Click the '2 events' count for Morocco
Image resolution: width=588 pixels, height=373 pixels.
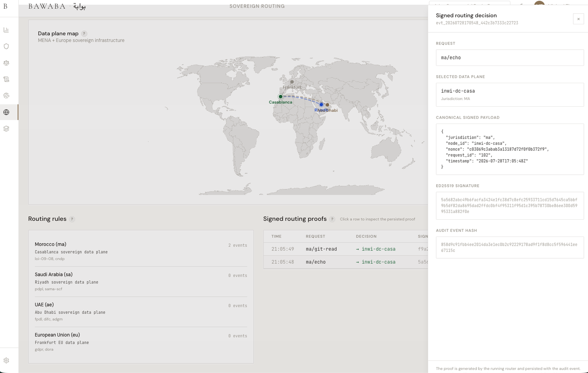(x=238, y=245)
